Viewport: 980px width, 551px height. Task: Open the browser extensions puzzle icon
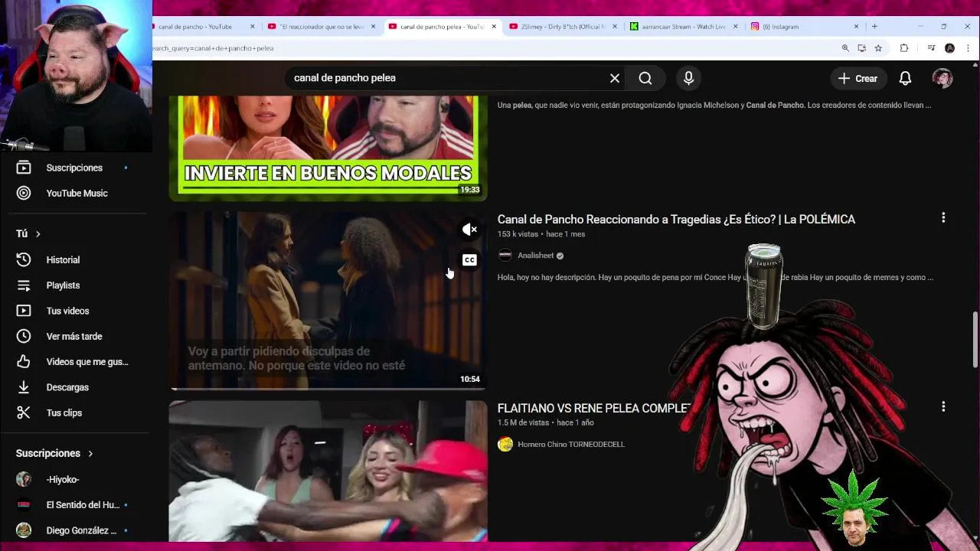[x=904, y=48]
